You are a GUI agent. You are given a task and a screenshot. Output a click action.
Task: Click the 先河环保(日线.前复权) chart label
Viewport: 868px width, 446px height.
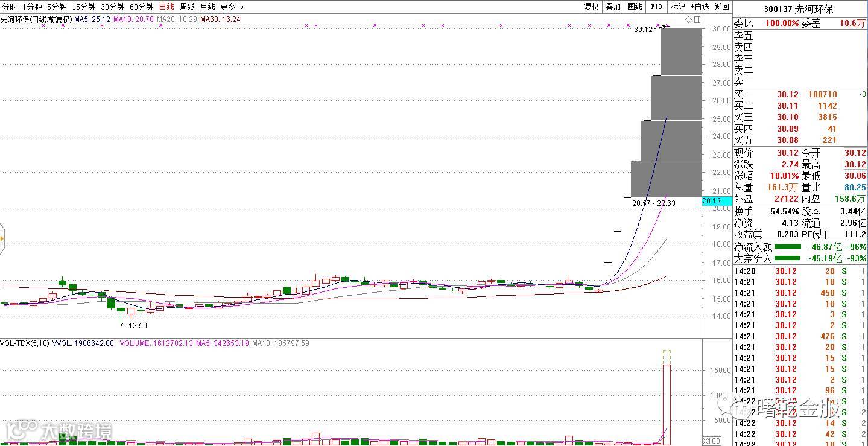pyautogui.click(x=36, y=19)
